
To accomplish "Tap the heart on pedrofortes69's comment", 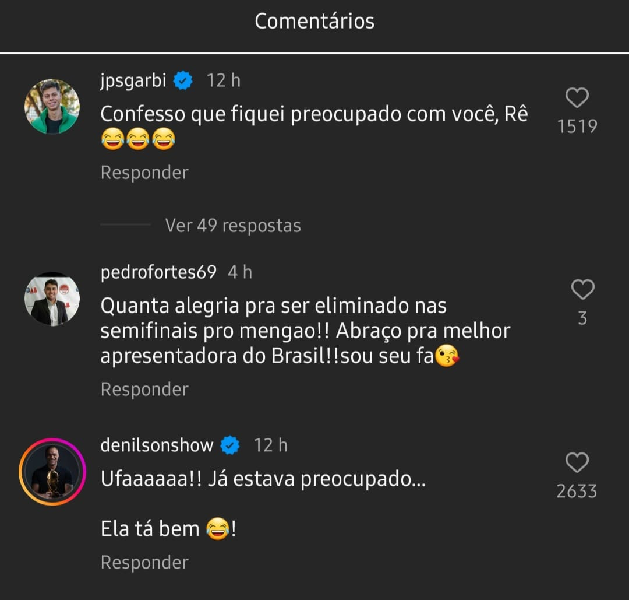I will (582, 290).
